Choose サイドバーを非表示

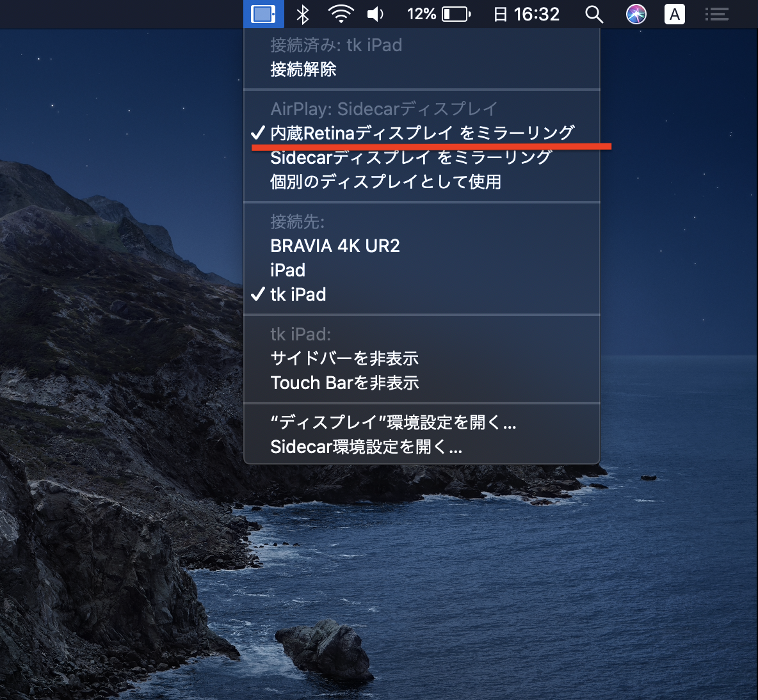[421, 358]
